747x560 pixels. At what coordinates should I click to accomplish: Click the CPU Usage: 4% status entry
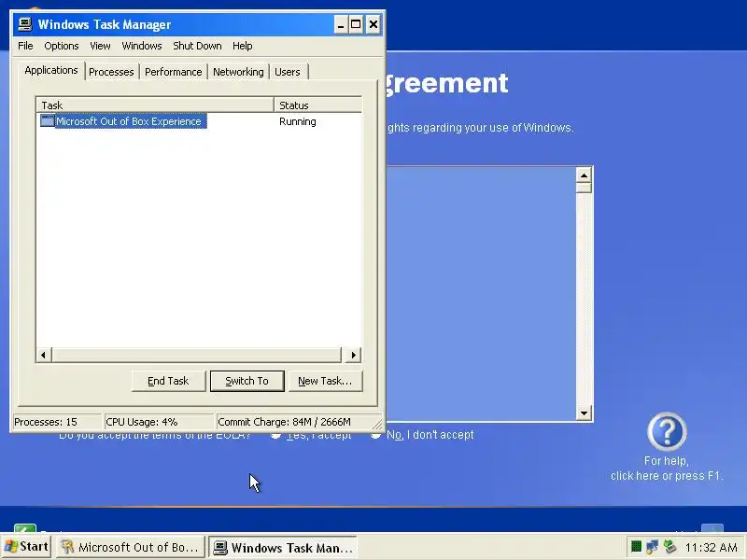[158, 422]
